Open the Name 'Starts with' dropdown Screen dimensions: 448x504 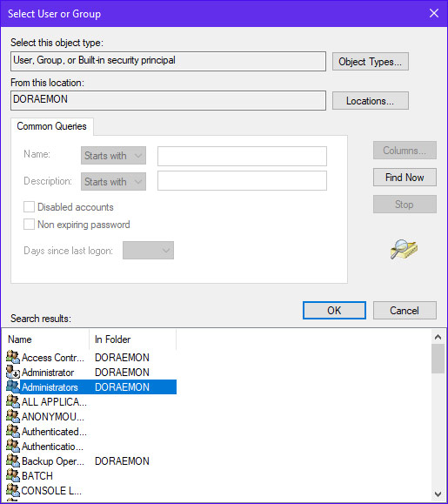pyautogui.click(x=113, y=156)
